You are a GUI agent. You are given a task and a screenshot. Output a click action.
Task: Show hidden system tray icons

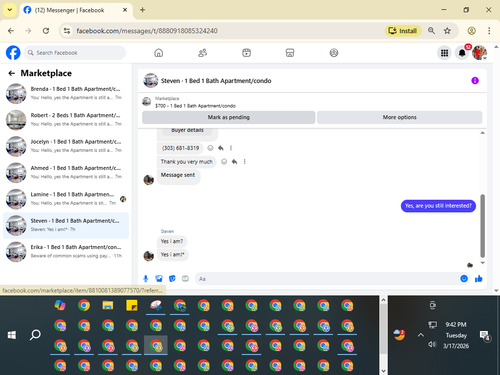421,335
